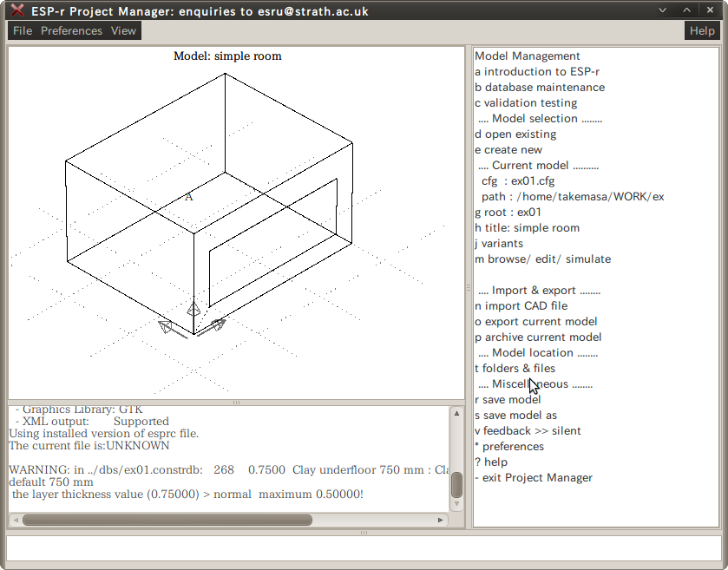Image resolution: width=728 pixels, height=570 pixels.
Task: Click the text output scroll-up arrow
Action: pyautogui.click(x=456, y=414)
